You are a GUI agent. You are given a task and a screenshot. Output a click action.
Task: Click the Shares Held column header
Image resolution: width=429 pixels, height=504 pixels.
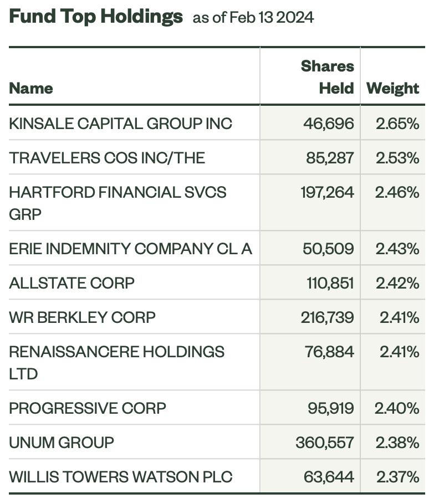[x=328, y=77]
